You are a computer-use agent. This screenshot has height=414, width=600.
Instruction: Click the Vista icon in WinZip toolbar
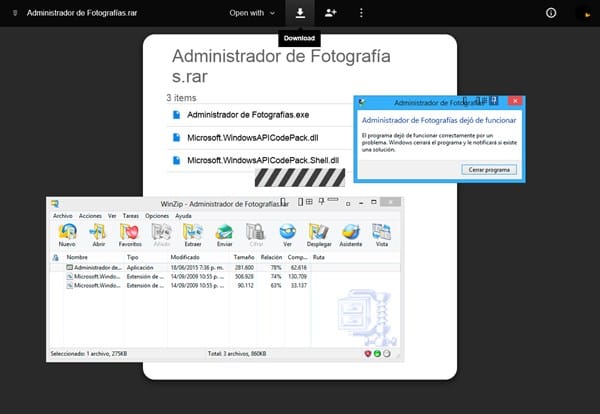tap(382, 234)
